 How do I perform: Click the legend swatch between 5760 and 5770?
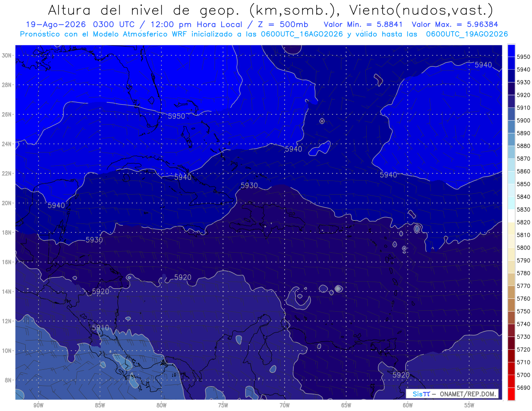(x=511, y=292)
